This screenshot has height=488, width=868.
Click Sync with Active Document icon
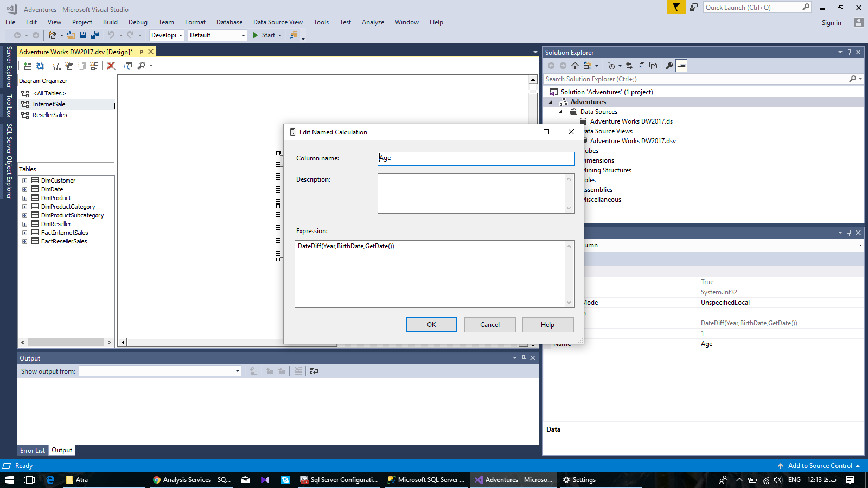(629, 66)
